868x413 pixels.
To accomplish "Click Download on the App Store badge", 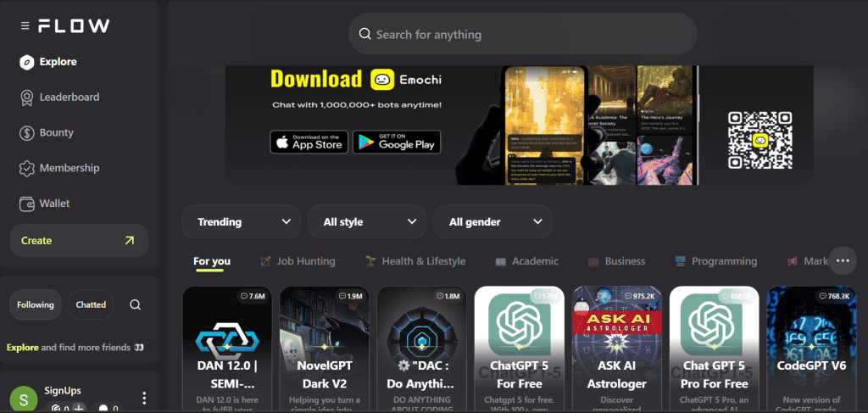I will 309,142.
